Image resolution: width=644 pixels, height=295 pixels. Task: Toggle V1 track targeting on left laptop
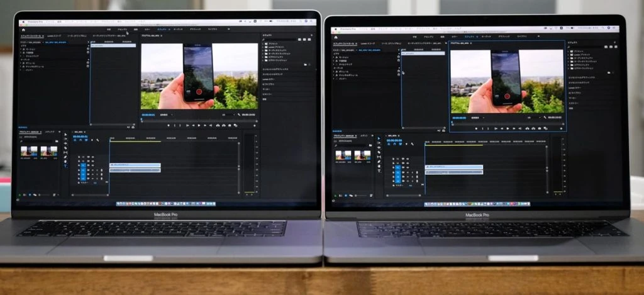(83, 165)
